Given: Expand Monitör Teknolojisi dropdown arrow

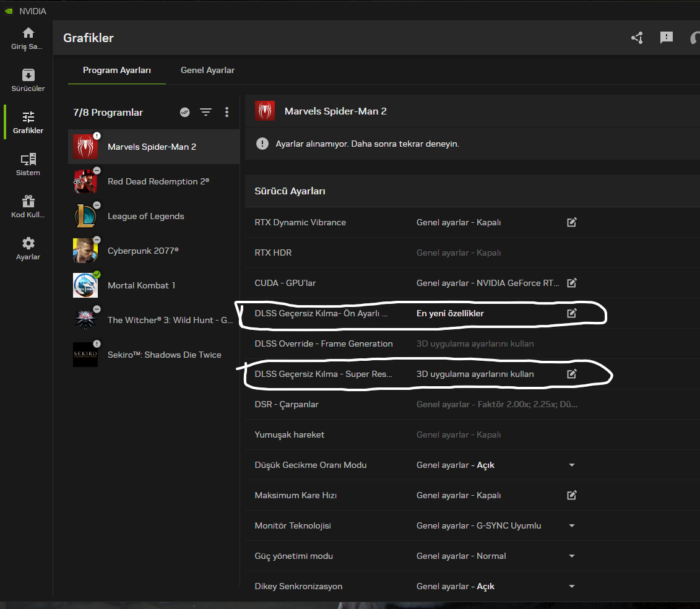Looking at the screenshot, I should 572,525.
